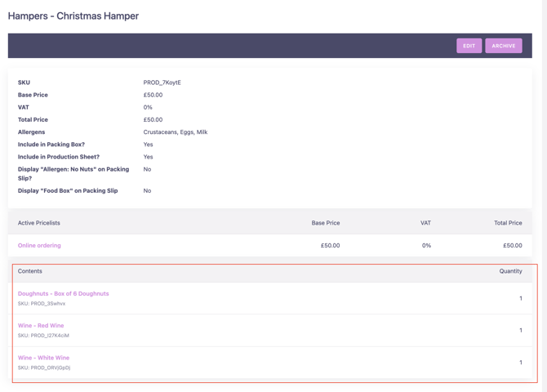This screenshot has height=392, width=547.
Task: Select the SKU: PROD_I27K4ciM text under Red Wine
Action: pyautogui.click(x=43, y=336)
